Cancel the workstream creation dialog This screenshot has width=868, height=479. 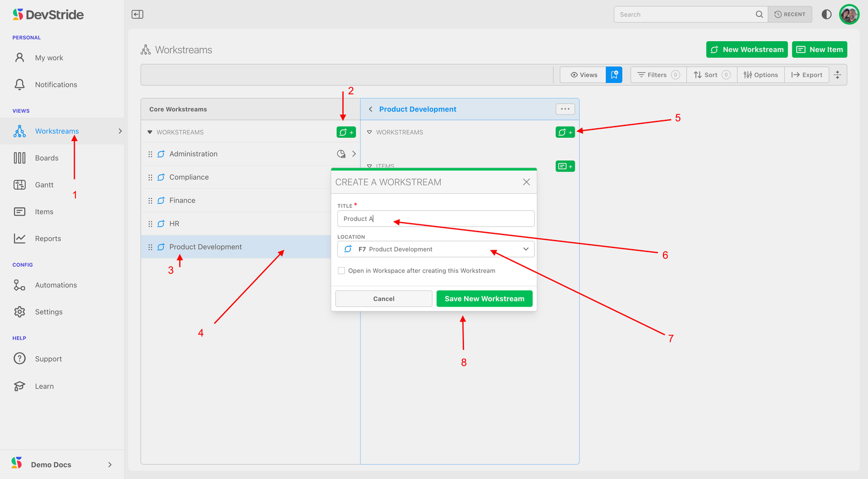pos(384,299)
